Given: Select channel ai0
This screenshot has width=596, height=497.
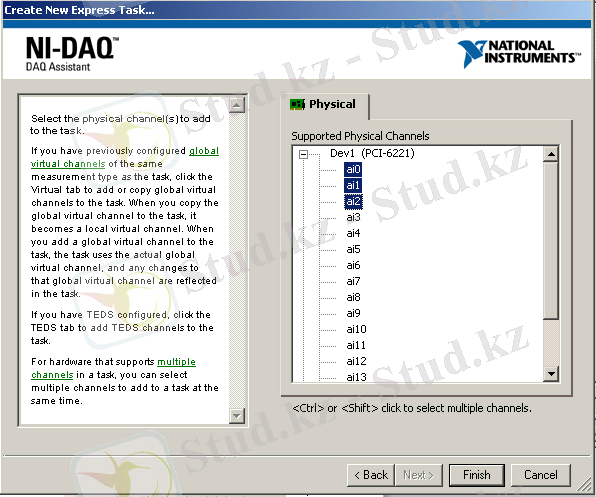Looking at the screenshot, I should (353, 169).
